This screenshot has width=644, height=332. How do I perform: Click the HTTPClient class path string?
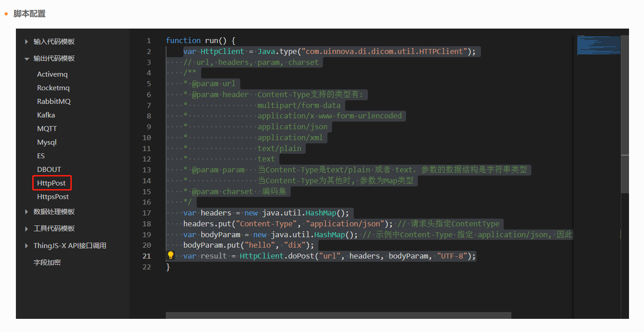coord(384,51)
